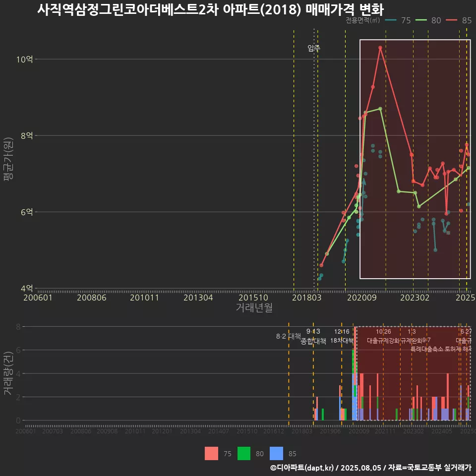This screenshot has height=476, width=476.
Task: Click the 8억 y-axis label
Action: point(27,136)
